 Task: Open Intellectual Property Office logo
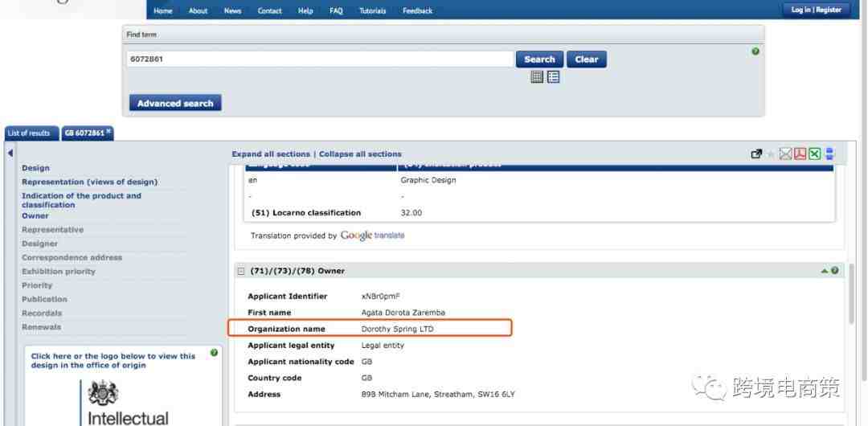tap(125, 403)
